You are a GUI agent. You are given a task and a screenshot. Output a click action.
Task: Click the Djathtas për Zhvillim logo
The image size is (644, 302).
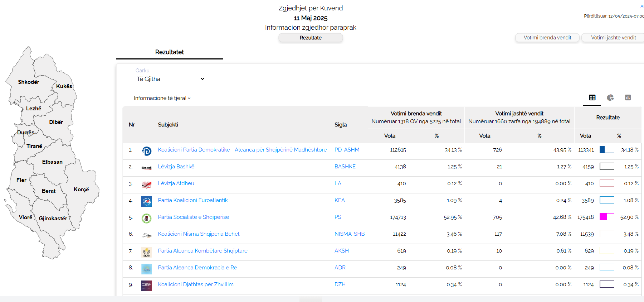tap(146, 286)
